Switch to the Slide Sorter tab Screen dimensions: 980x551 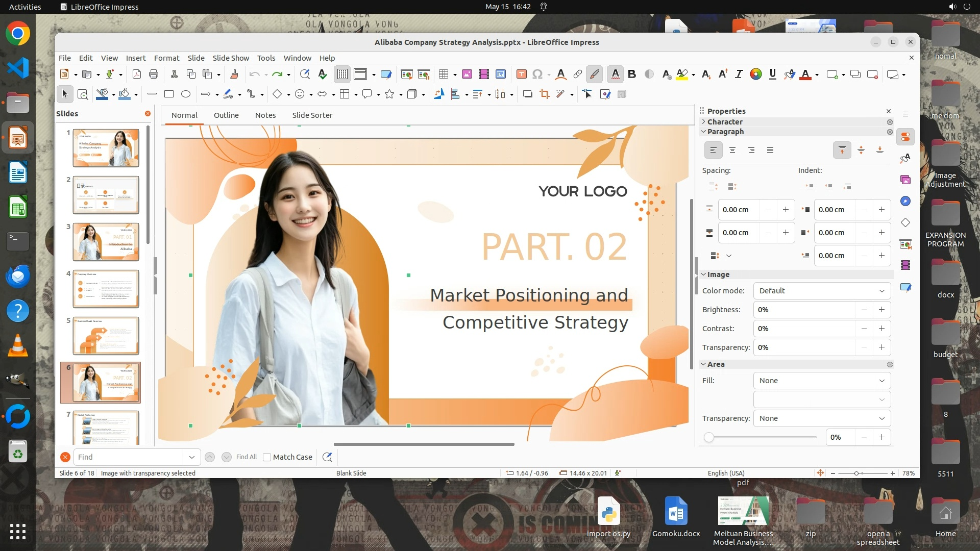tap(312, 115)
